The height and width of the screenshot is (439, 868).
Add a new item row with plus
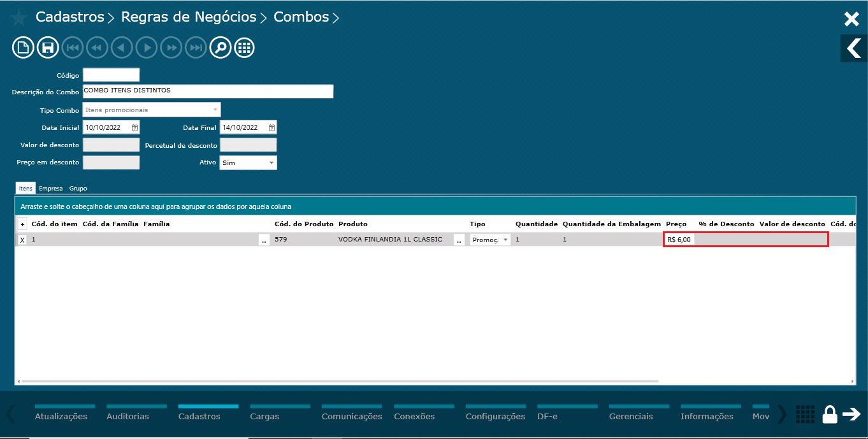pyautogui.click(x=22, y=224)
